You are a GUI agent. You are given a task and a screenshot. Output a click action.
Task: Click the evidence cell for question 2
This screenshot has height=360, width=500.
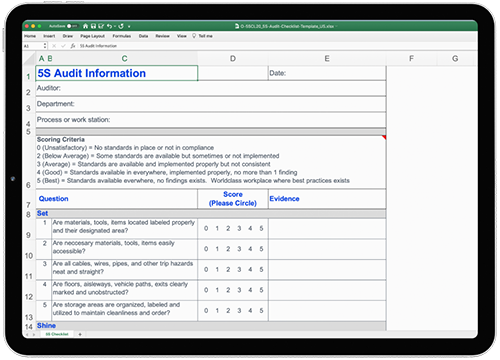coord(327,249)
